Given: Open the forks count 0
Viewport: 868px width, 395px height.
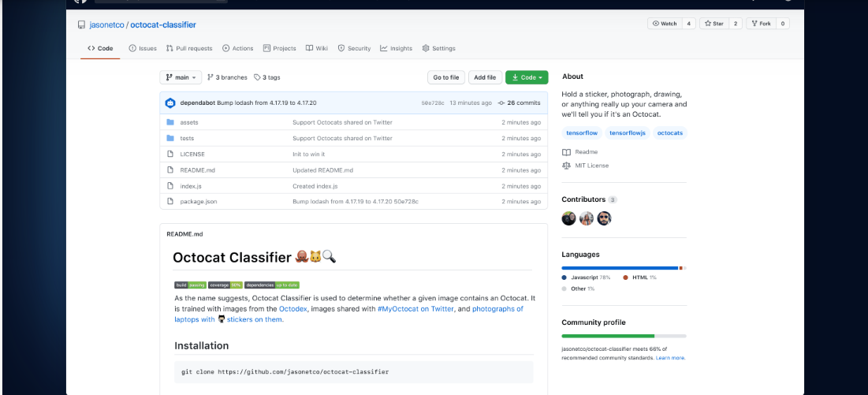Looking at the screenshot, I should pos(783,24).
